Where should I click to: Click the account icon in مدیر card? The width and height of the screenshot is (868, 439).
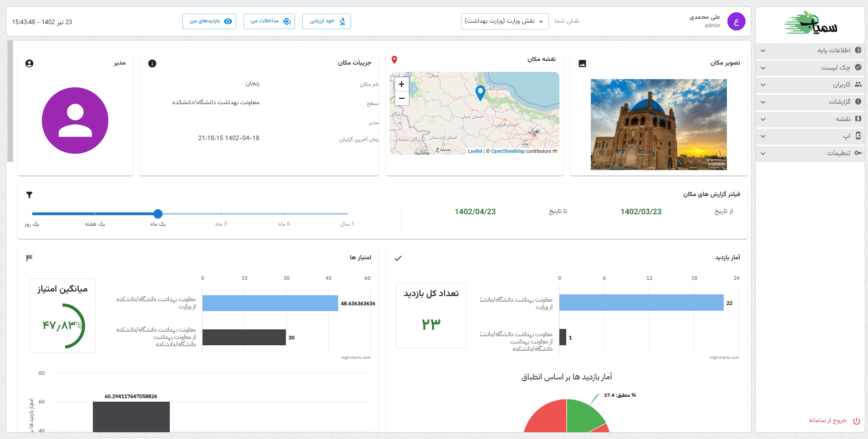tap(29, 64)
